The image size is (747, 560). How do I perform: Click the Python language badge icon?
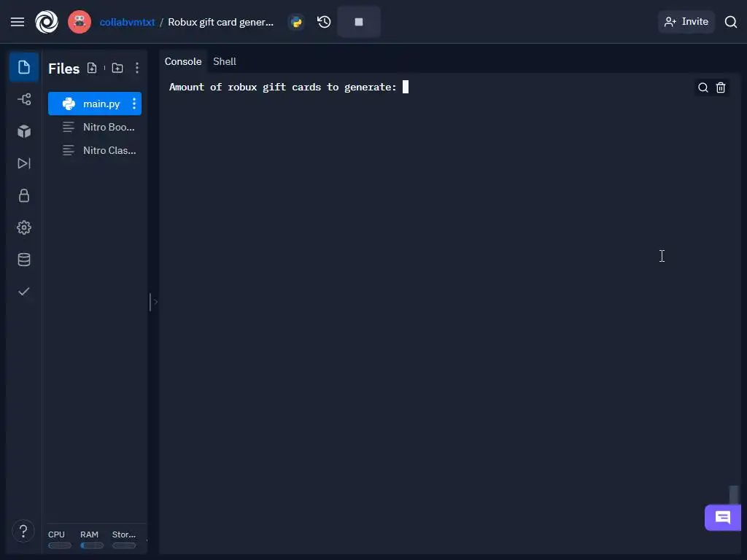coord(296,22)
